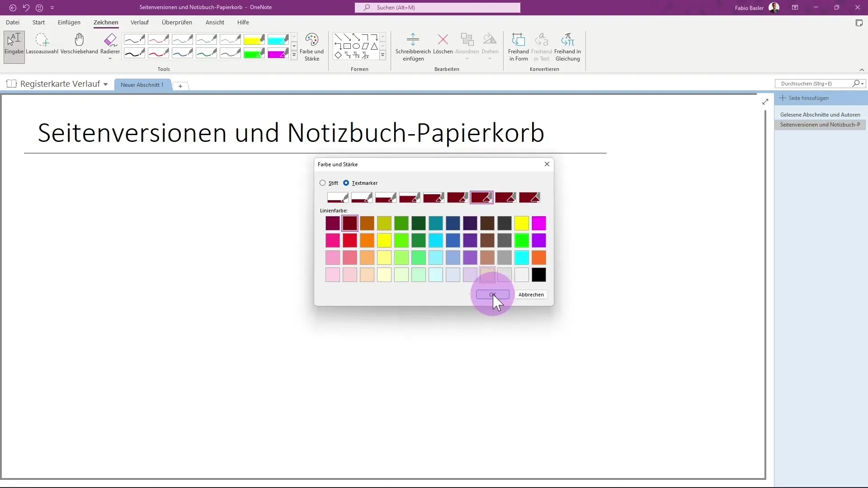Open Farbe und Stärke ribbon button
The width and height of the screenshot is (868, 488).
pos(311,47)
